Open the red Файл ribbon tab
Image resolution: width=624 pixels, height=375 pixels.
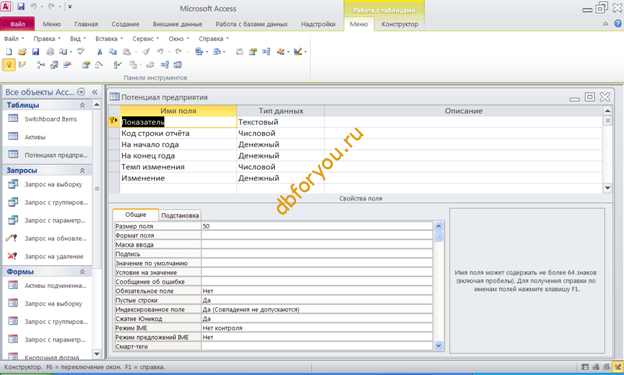pos(18,24)
